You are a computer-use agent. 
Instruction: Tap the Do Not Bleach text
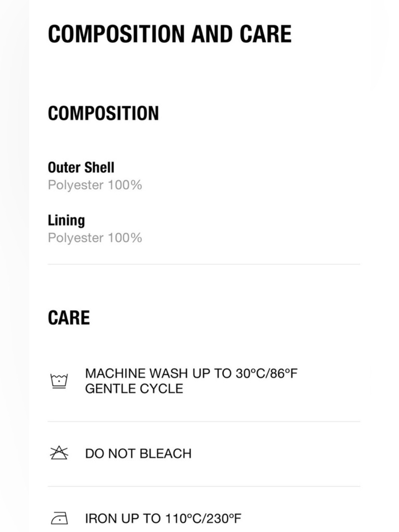pyautogui.click(x=138, y=453)
